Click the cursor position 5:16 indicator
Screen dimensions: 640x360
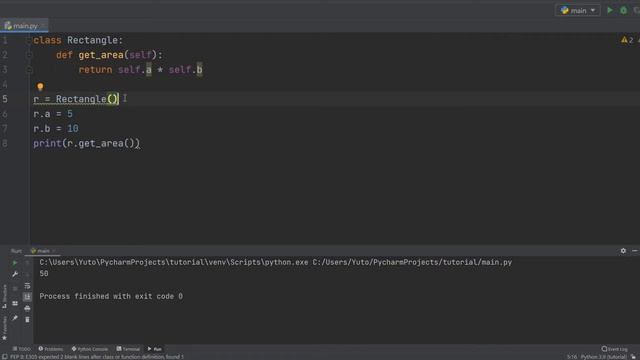572,357
